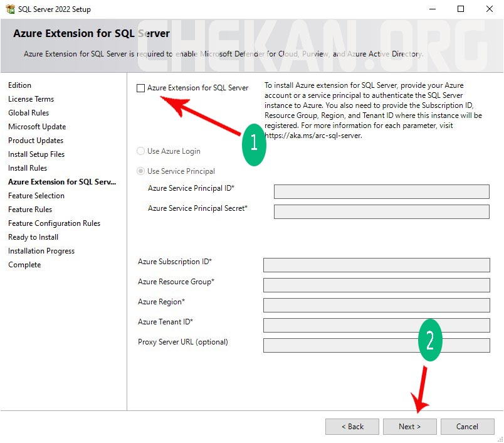Select Ready to Install step
Viewport: 504px width, 443px height.
point(33,237)
